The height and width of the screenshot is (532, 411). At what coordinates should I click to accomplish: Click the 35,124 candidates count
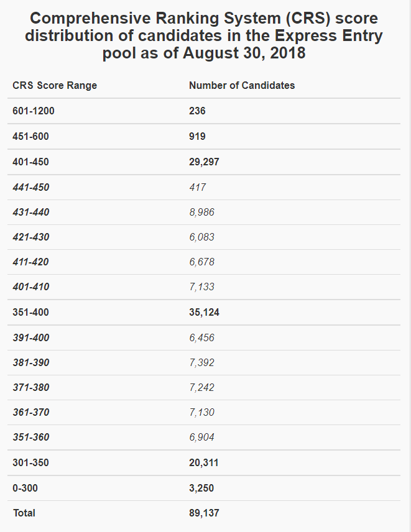coord(204,313)
